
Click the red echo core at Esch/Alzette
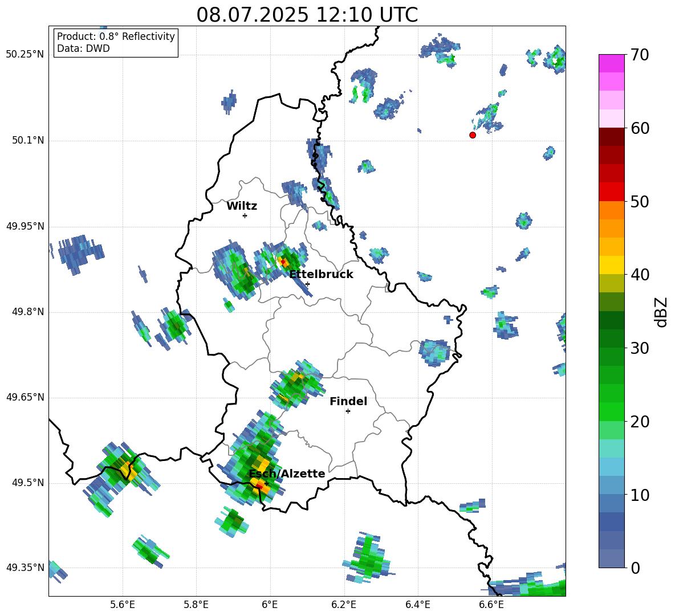pyautogui.click(x=259, y=486)
